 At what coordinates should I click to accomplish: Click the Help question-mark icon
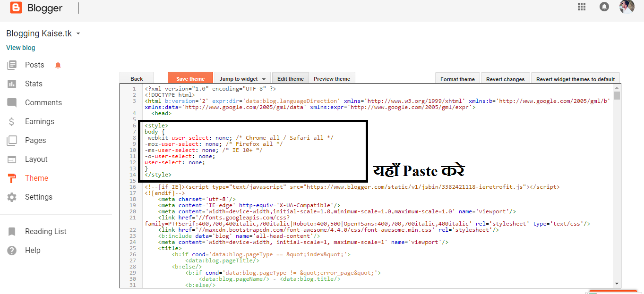(12, 251)
